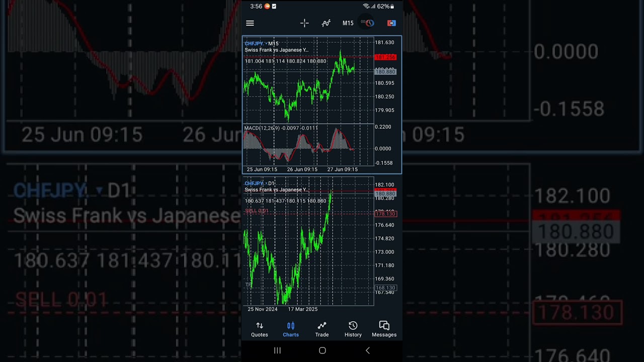Activate the crosshair cursor tool
The height and width of the screenshot is (362, 644).
304,23
